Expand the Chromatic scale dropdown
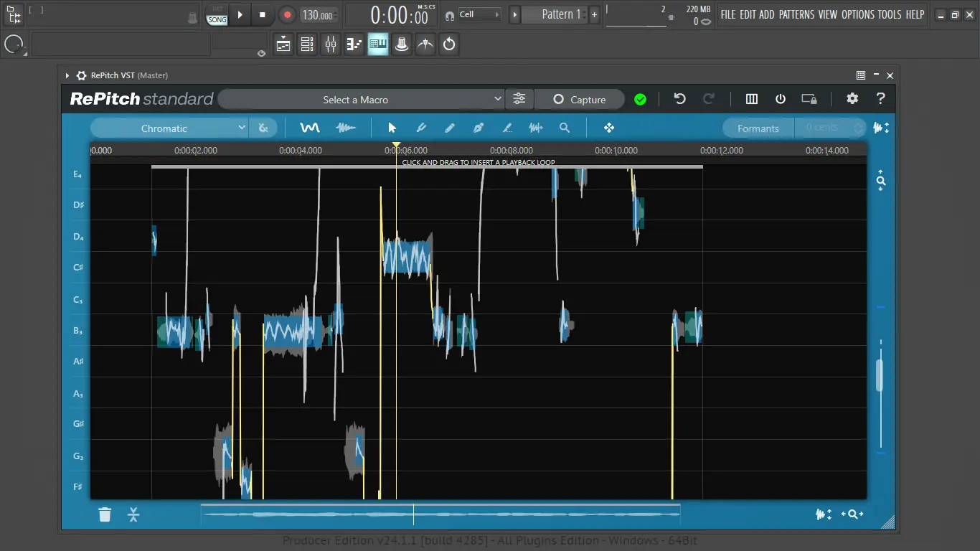Image resolution: width=980 pixels, height=551 pixels. coord(169,128)
